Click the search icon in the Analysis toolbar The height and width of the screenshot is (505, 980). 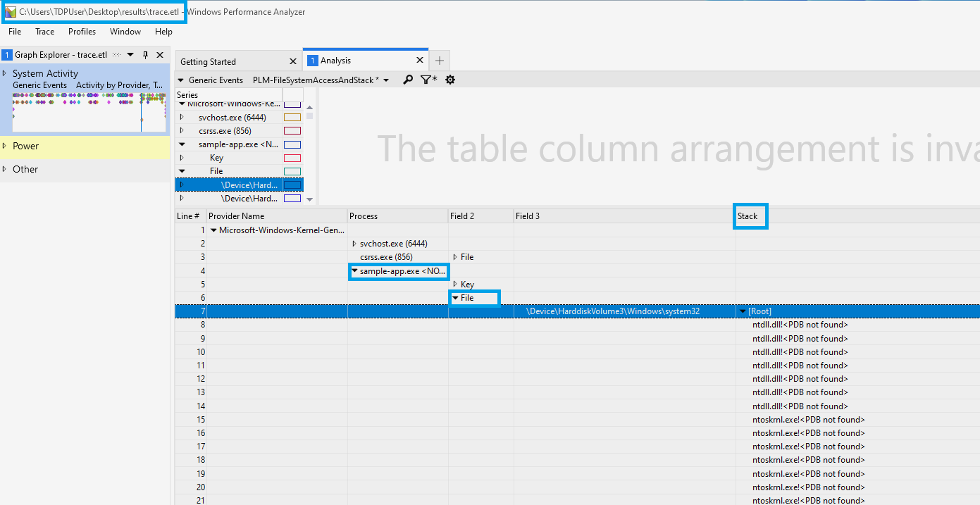[x=407, y=80]
